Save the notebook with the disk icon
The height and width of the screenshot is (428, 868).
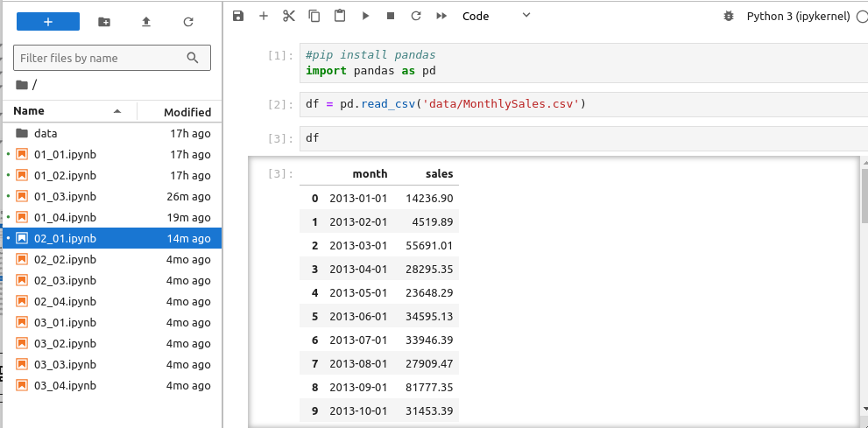[238, 16]
